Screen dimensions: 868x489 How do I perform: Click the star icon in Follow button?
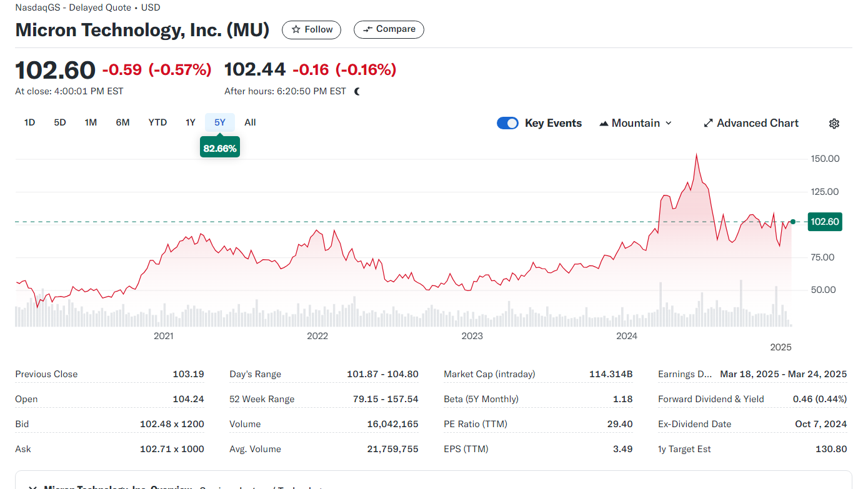pos(296,29)
